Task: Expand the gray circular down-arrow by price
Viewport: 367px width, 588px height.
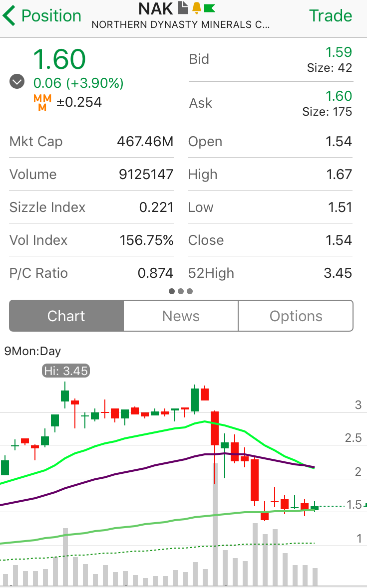Action: coord(17,81)
